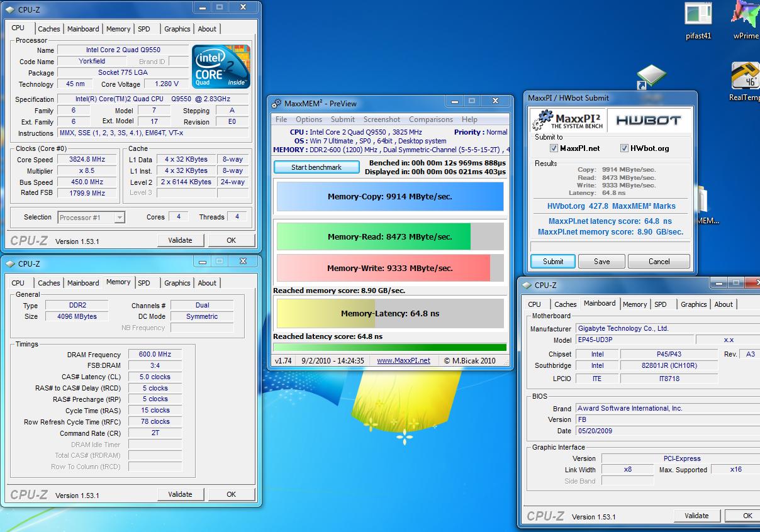Click Start benchmark button
The image size is (760, 532).
pos(316,167)
